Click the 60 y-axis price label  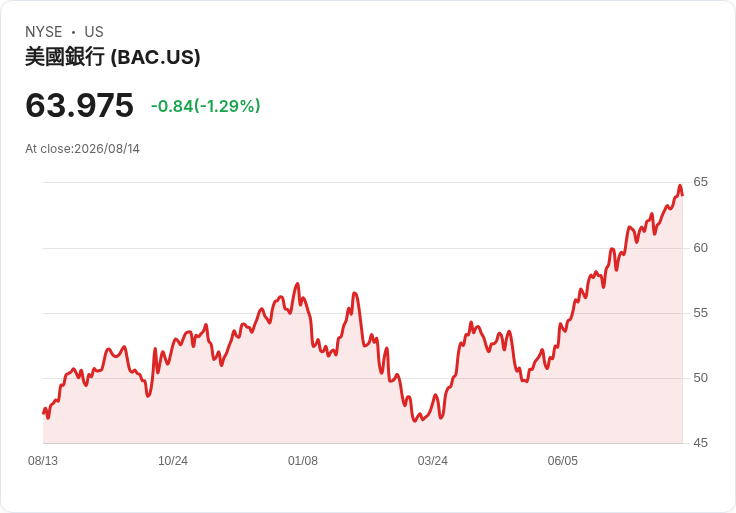tap(700, 248)
